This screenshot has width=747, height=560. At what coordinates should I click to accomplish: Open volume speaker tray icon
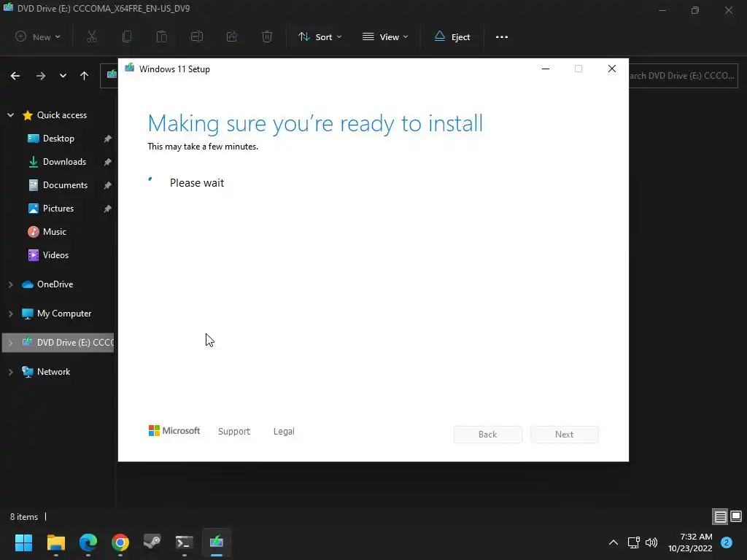[651, 542]
